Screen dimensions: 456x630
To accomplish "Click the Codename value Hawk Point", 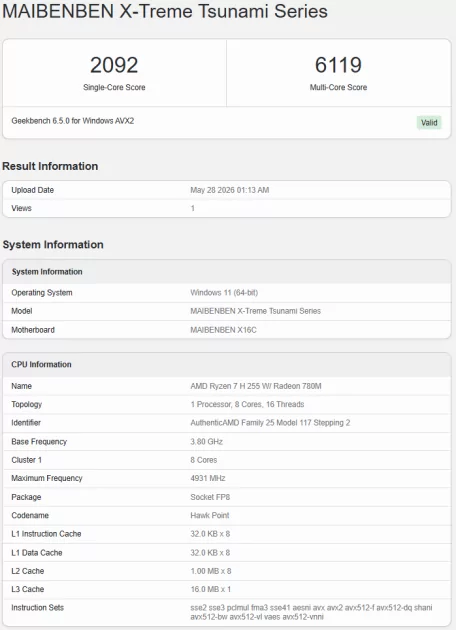I will [210, 515].
